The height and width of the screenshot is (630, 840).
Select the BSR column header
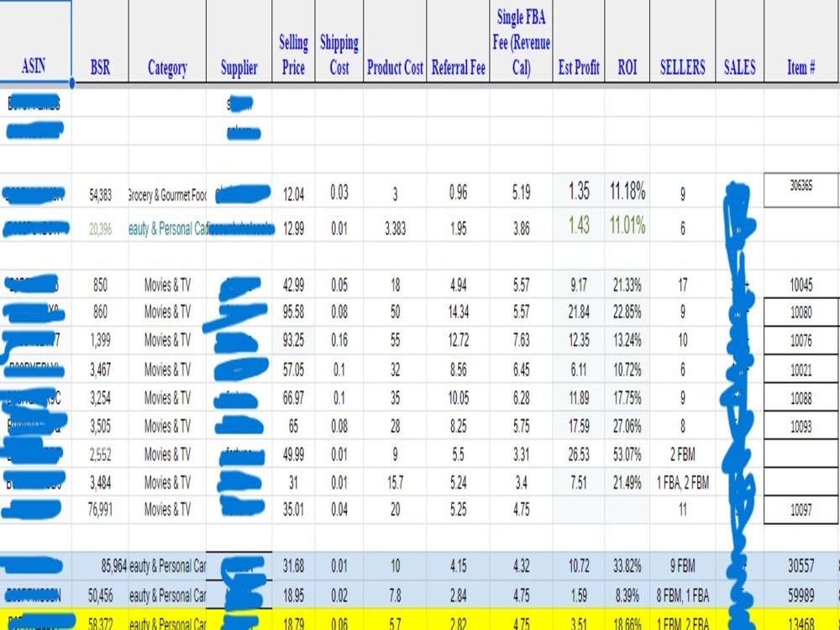pos(100,41)
